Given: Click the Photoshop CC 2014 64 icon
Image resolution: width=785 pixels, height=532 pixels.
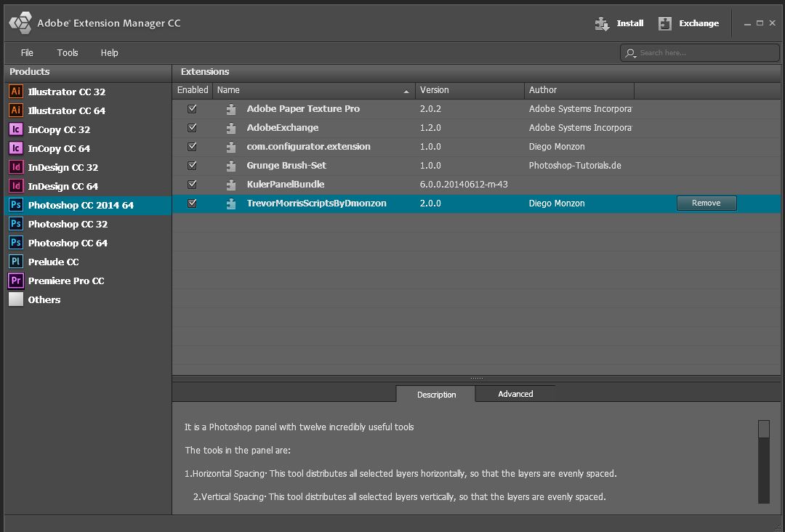Looking at the screenshot, I should coord(15,205).
